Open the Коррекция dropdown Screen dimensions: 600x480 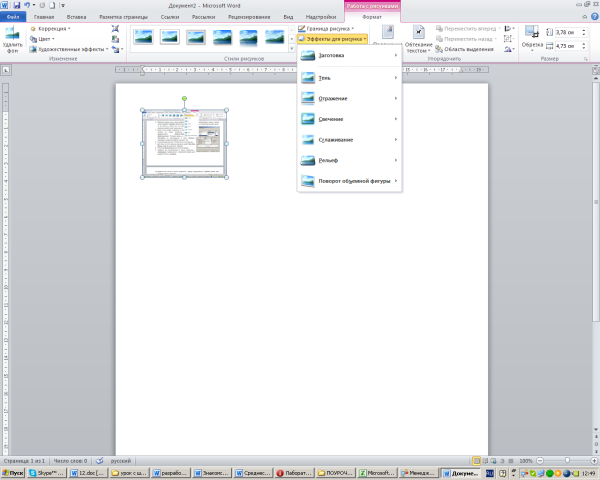click(x=51, y=29)
